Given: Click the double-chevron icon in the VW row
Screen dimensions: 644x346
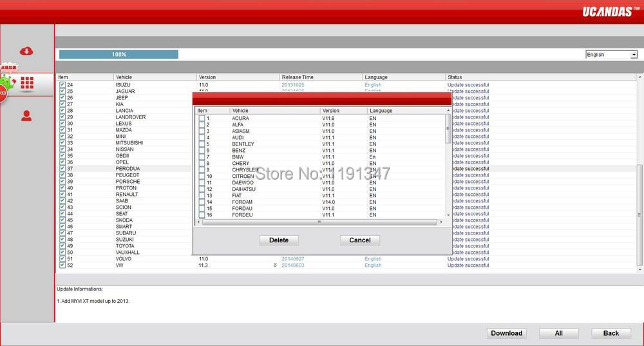Looking at the screenshot, I should pos(275,265).
